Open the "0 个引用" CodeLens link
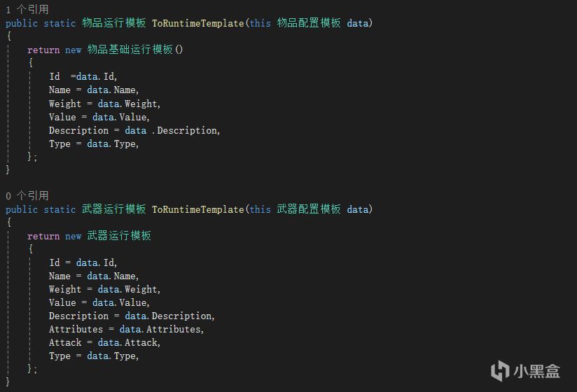The height and width of the screenshot is (392, 577). [27, 195]
